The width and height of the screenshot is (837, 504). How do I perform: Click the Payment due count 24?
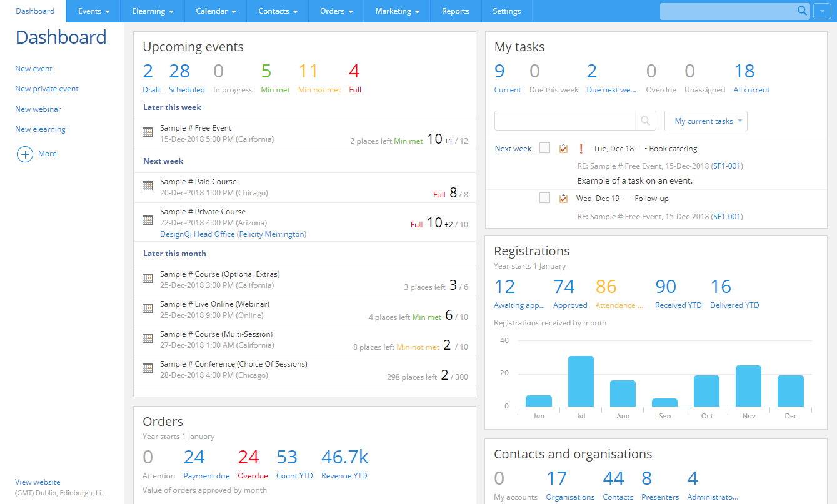[194, 457]
